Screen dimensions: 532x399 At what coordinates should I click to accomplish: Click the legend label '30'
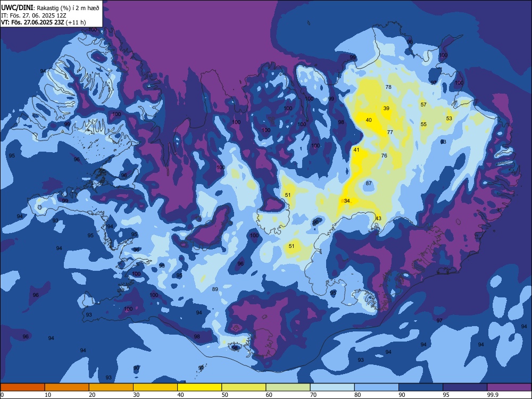(x=136, y=395)
